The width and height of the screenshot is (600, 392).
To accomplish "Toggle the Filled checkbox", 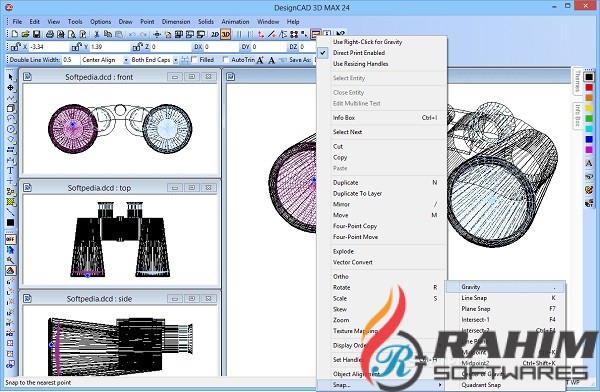I will [x=195, y=60].
